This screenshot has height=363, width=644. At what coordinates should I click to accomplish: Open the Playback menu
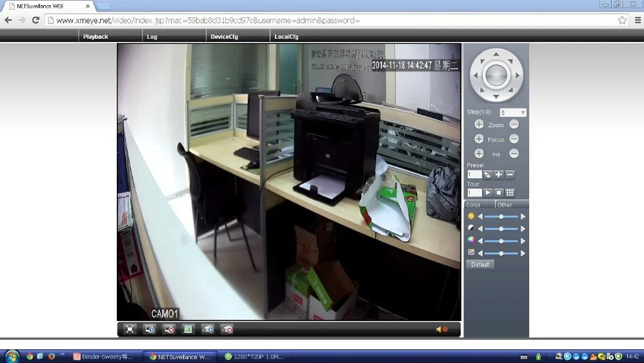(x=96, y=37)
